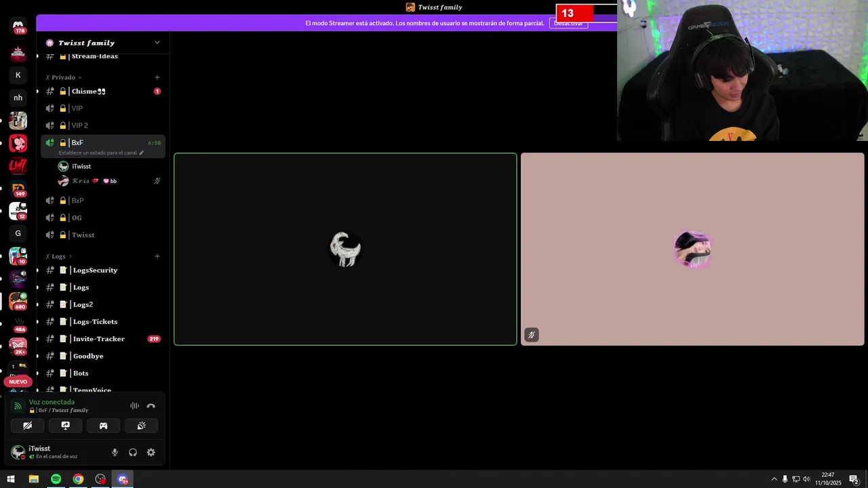Open the Logs2 channel
The width and height of the screenshot is (868, 488).
point(103,305)
